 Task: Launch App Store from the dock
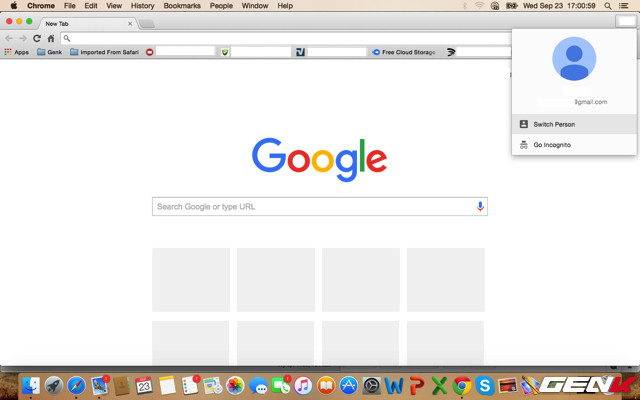(348, 385)
